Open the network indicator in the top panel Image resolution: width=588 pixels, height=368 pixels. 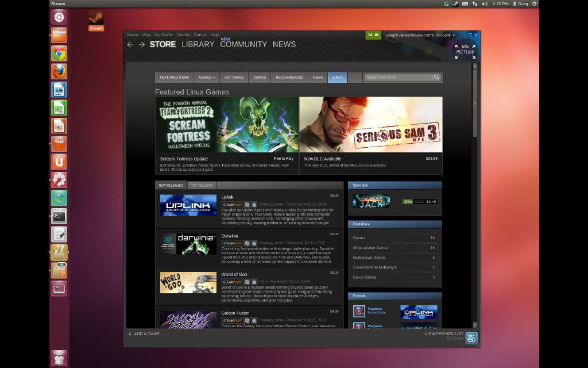[475, 4]
